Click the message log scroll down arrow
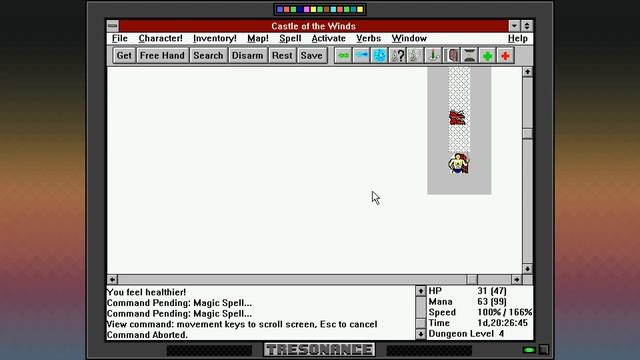 tap(421, 334)
